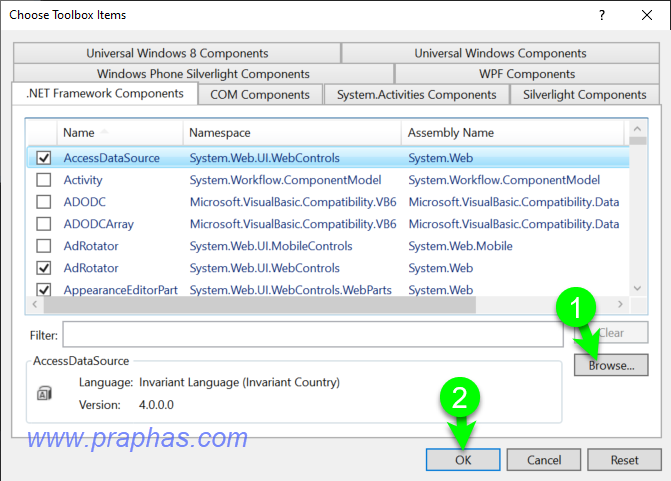Click the Cancel button
Image resolution: width=671 pixels, height=481 pixels.
[543, 460]
